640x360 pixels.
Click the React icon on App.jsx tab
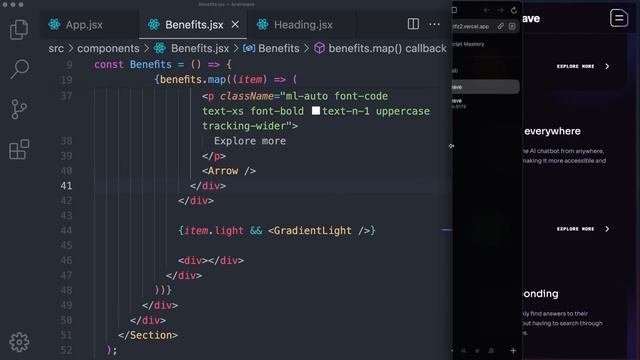point(54,24)
